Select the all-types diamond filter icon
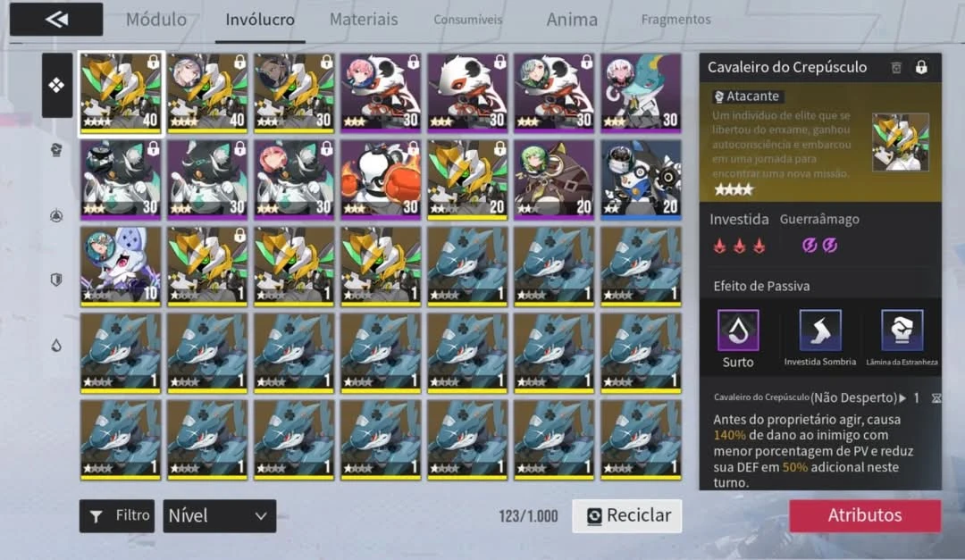965x560 pixels. 56,85
